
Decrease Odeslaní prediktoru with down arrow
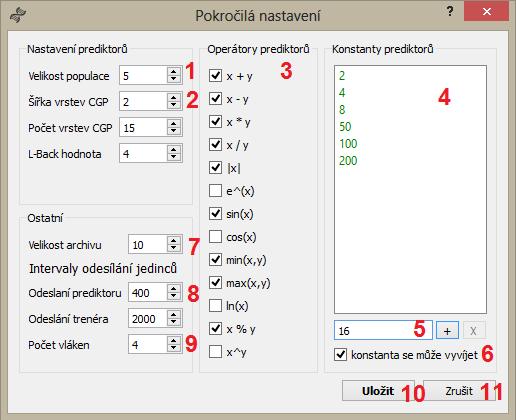(x=174, y=296)
